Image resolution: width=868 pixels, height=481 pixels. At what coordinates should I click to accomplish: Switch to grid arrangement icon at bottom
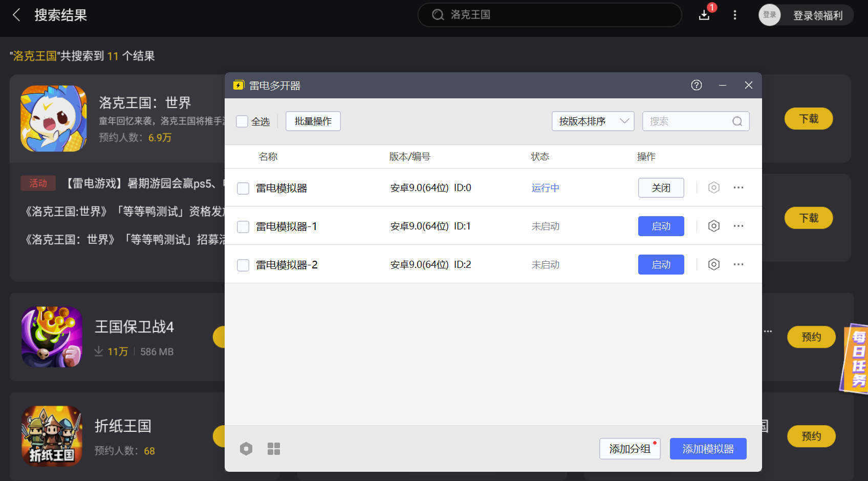pos(274,449)
